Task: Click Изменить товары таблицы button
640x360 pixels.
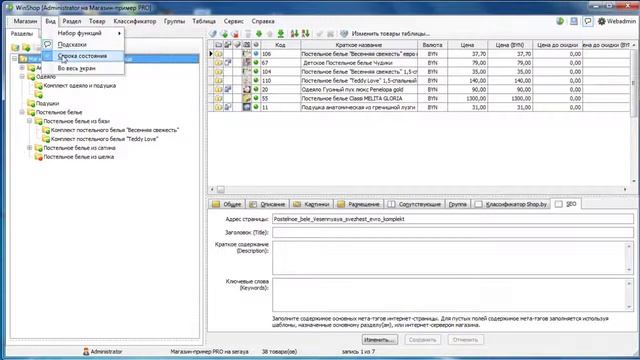Action: point(385,34)
